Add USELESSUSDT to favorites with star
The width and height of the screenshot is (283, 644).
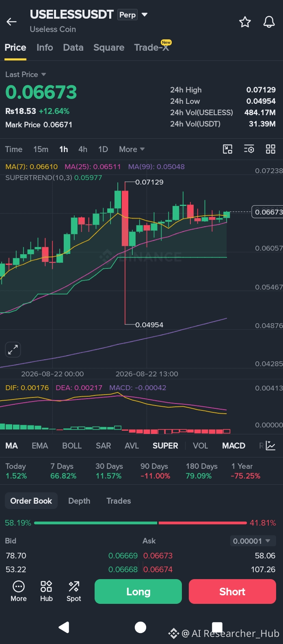(x=245, y=22)
